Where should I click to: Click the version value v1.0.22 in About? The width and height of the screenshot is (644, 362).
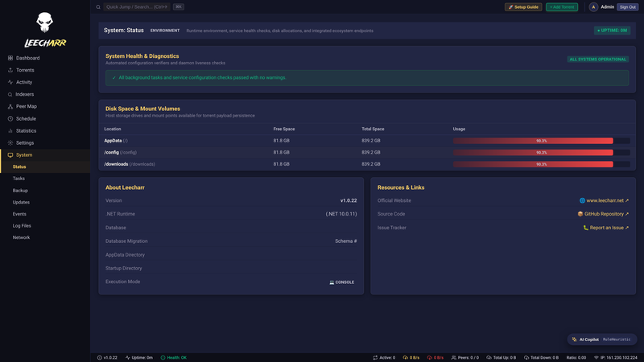(x=349, y=200)
